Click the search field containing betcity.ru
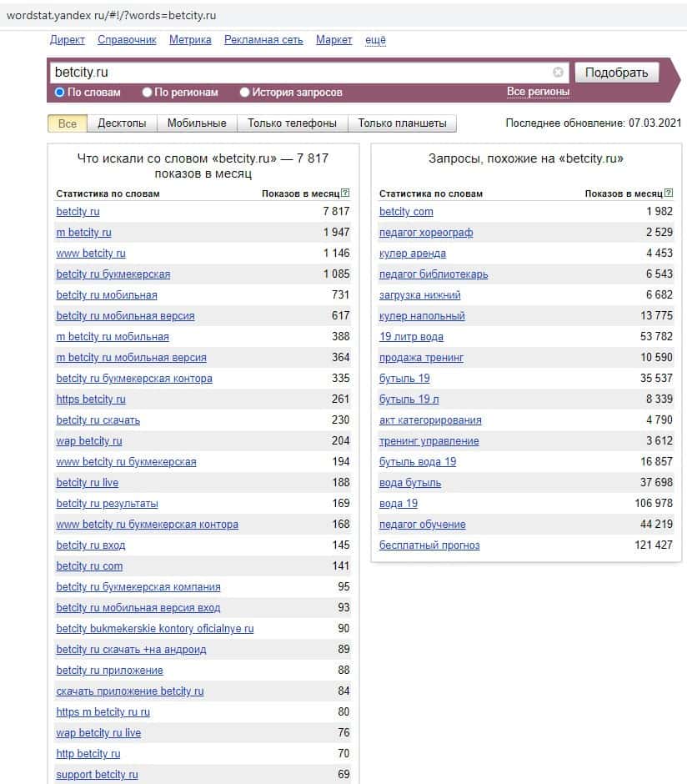This screenshot has width=687, height=784. point(300,73)
